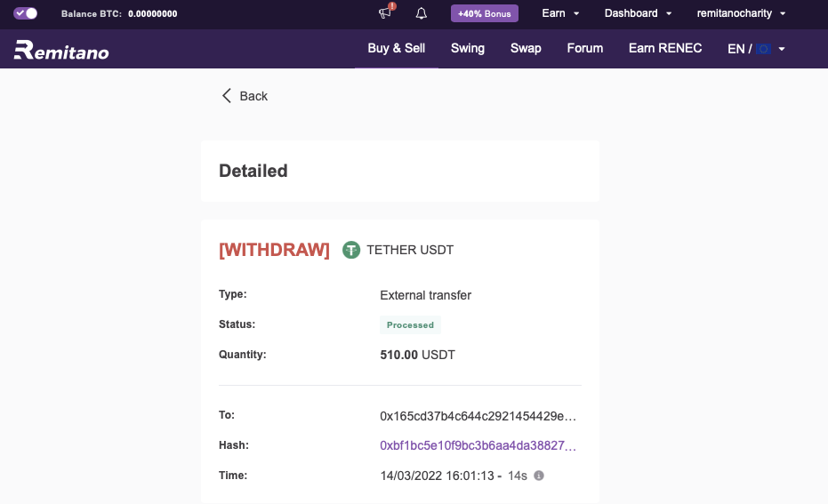Click the EU flag icon
Viewport: 828px width, 504px height.
(764, 49)
